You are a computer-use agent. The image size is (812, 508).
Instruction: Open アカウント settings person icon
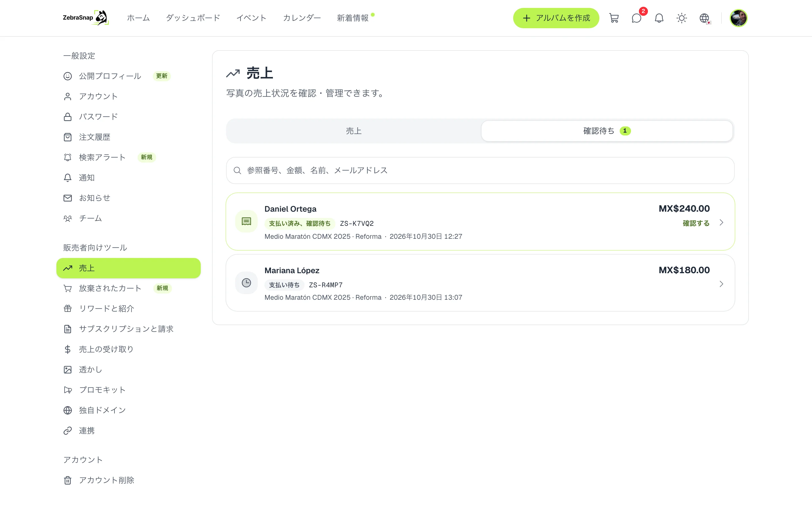tap(68, 97)
